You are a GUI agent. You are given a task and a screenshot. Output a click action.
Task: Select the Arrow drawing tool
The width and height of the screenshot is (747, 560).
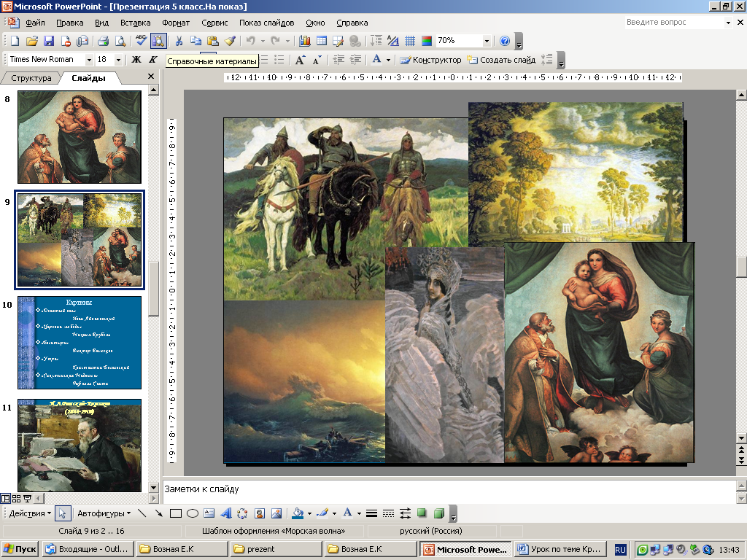coord(158,513)
